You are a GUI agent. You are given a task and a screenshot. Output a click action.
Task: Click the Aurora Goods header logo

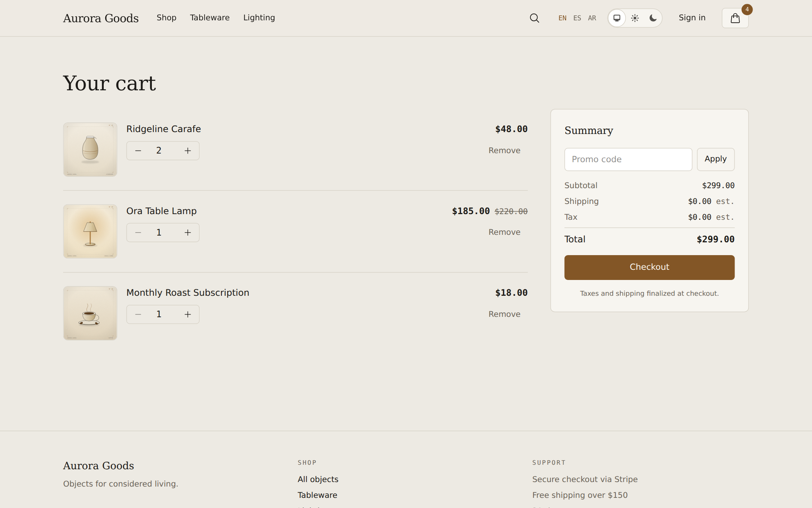click(101, 18)
